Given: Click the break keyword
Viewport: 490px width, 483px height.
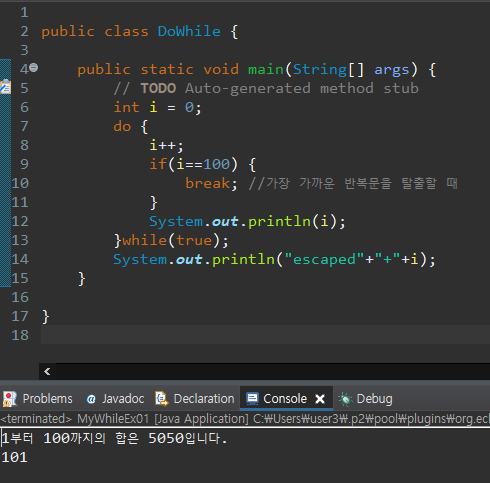Looking at the screenshot, I should point(208,183).
